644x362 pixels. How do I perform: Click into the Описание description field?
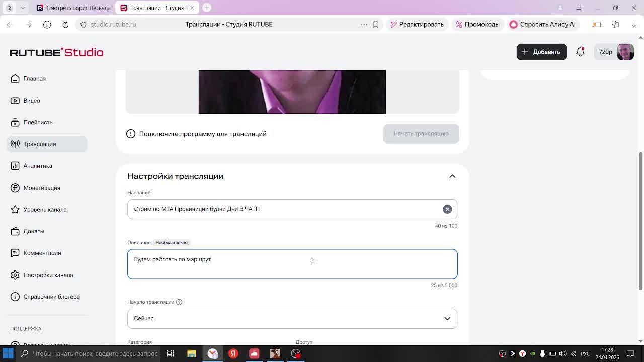[292, 264]
